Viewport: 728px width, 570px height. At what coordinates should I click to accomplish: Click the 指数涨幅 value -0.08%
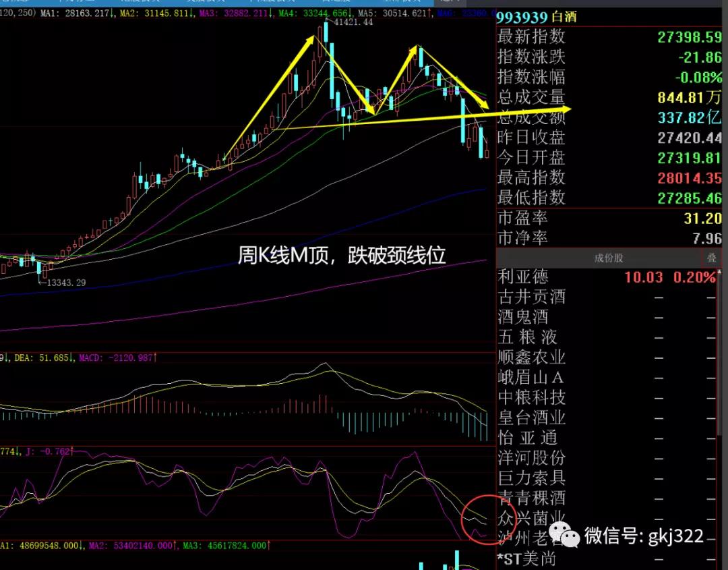coord(698,78)
